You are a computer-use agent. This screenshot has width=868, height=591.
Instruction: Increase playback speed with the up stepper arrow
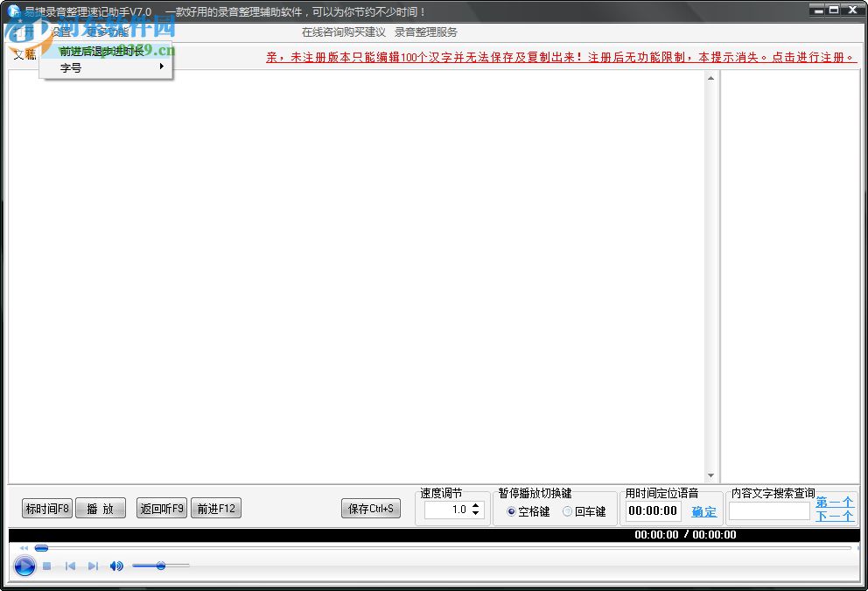[x=476, y=504]
